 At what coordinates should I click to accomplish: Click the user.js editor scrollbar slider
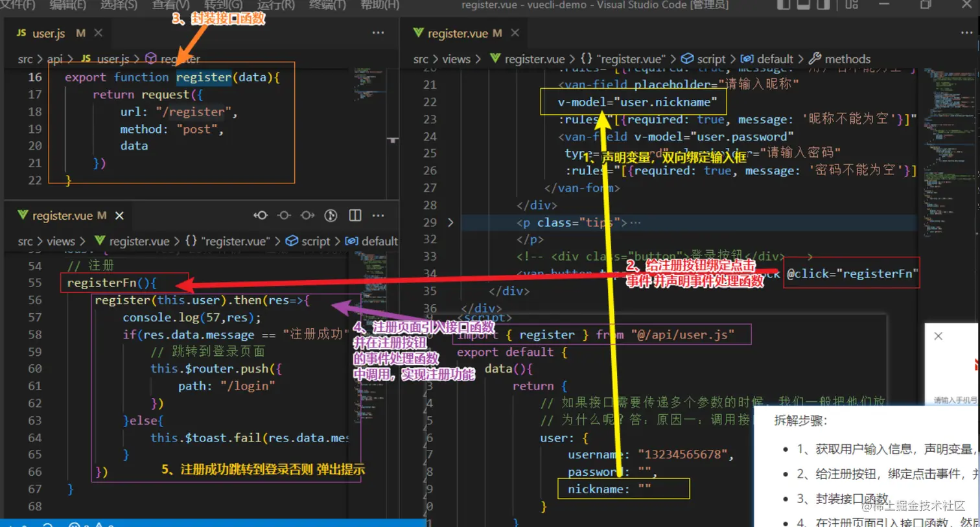click(393, 140)
